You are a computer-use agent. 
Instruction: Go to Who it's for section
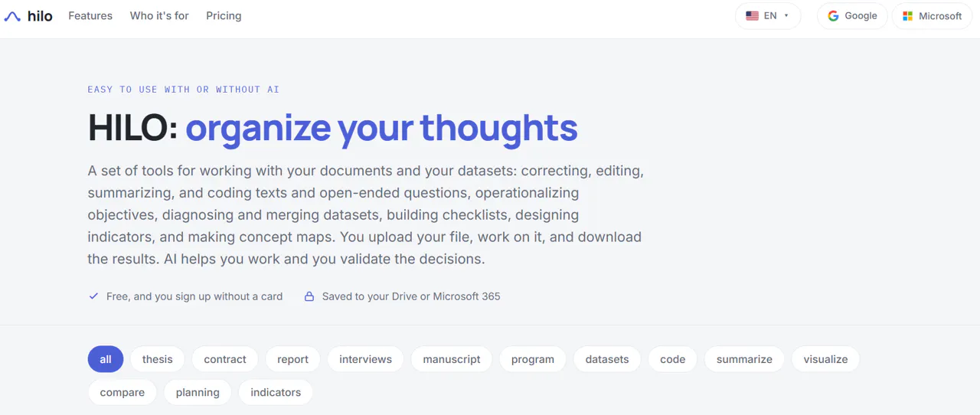[x=159, y=16]
